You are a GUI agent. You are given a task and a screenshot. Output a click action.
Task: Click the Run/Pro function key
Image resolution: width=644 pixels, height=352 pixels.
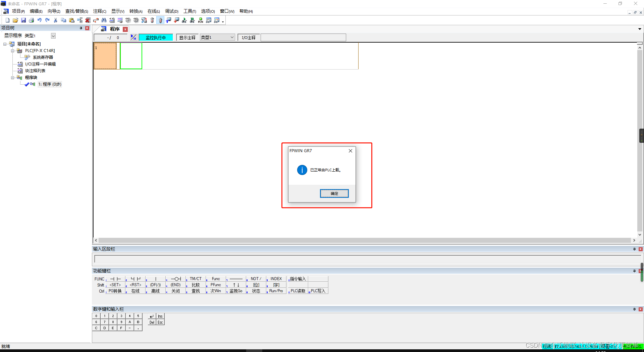(x=276, y=291)
